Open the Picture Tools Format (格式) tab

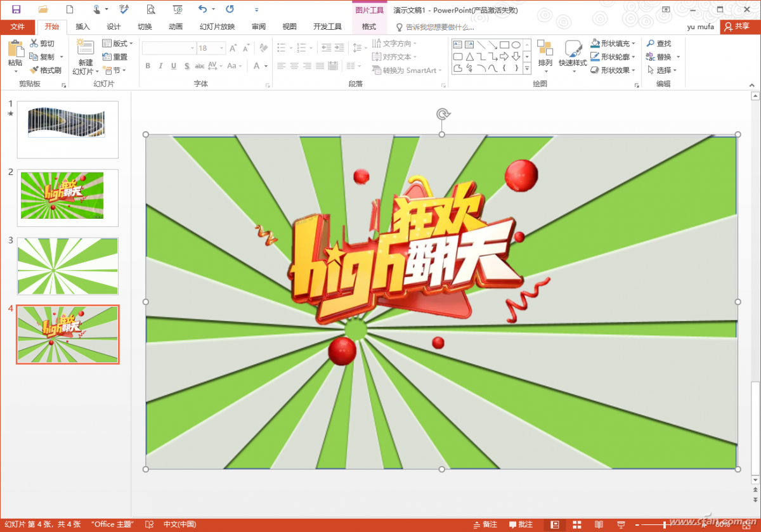click(369, 27)
